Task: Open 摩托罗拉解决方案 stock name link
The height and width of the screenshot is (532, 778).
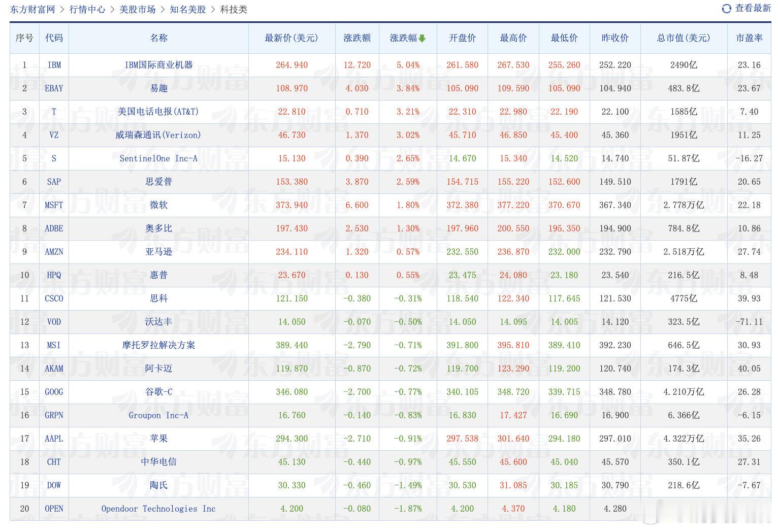Action: pyautogui.click(x=158, y=345)
